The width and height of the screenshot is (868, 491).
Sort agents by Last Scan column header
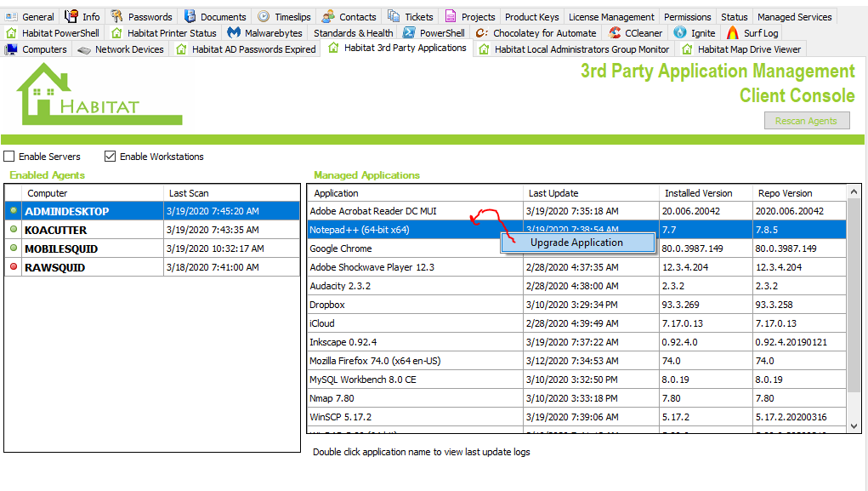pos(189,193)
